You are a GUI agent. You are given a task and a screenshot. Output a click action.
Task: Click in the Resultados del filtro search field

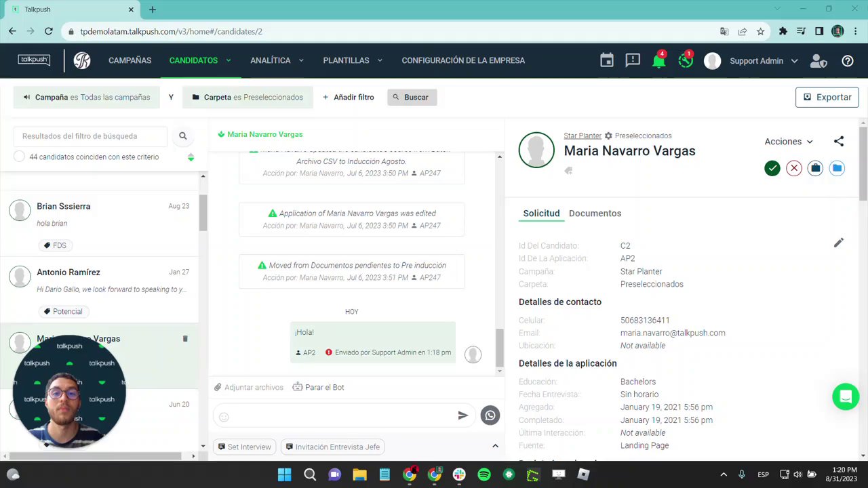click(x=90, y=136)
